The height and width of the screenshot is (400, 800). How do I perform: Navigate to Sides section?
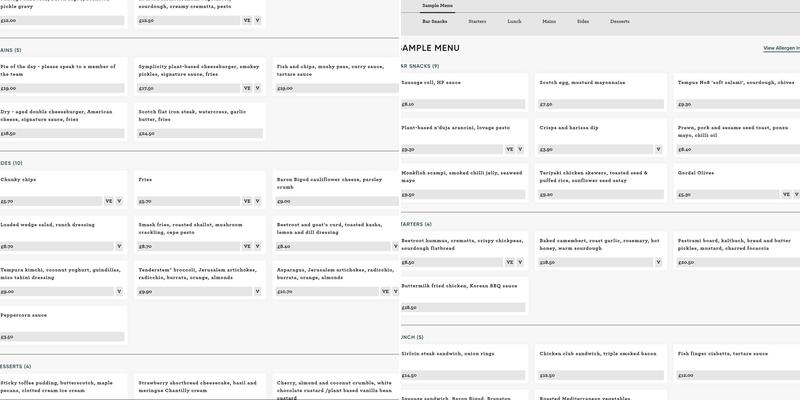tap(583, 20)
